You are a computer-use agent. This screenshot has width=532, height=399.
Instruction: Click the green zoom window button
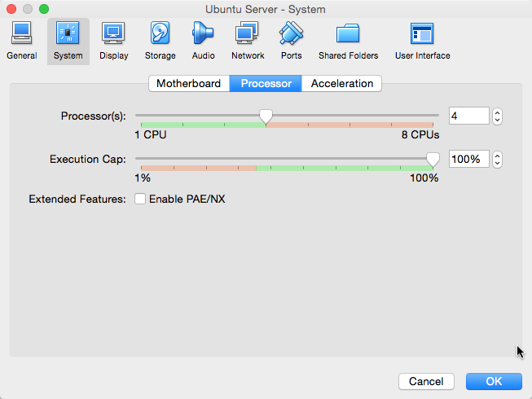point(44,9)
